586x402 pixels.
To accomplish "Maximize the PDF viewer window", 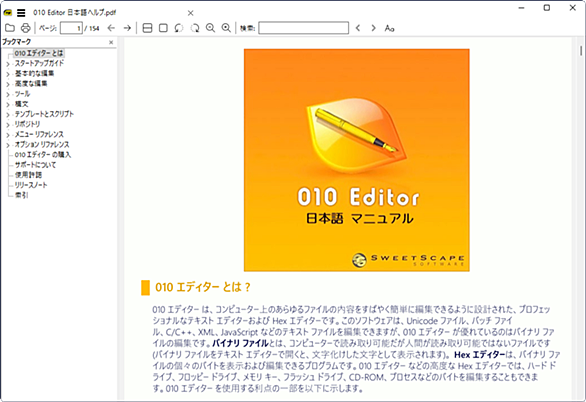I will (x=547, y=8).
